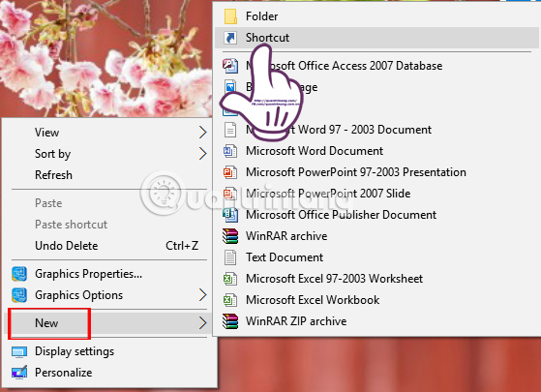Click the WinRAR ZIP archive icon
Image resolution: width=541 pixels, height=392 pixels.
click(230, 321)
